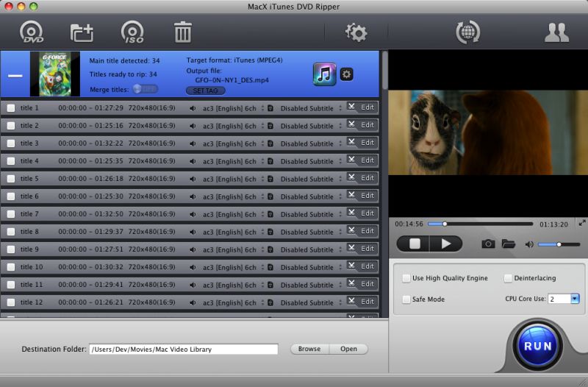Check the title 3 checkbox

(11, 143)
